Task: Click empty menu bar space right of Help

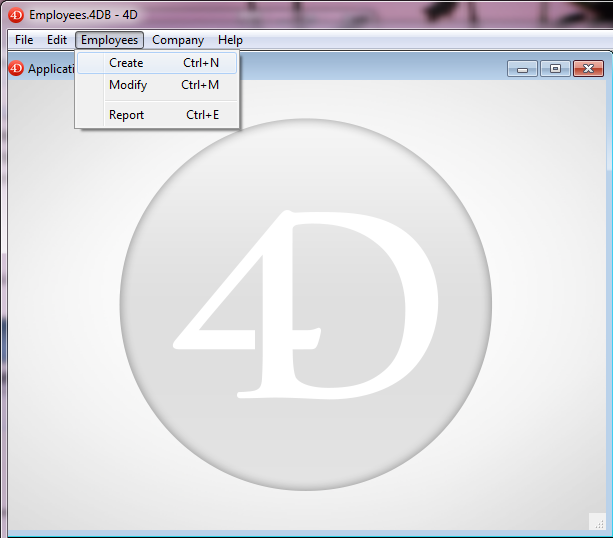Action: point(420,40)
